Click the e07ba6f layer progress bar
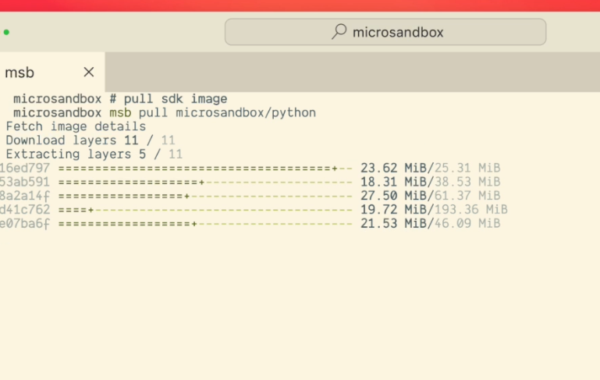The image size is (600, 380). 205,224
